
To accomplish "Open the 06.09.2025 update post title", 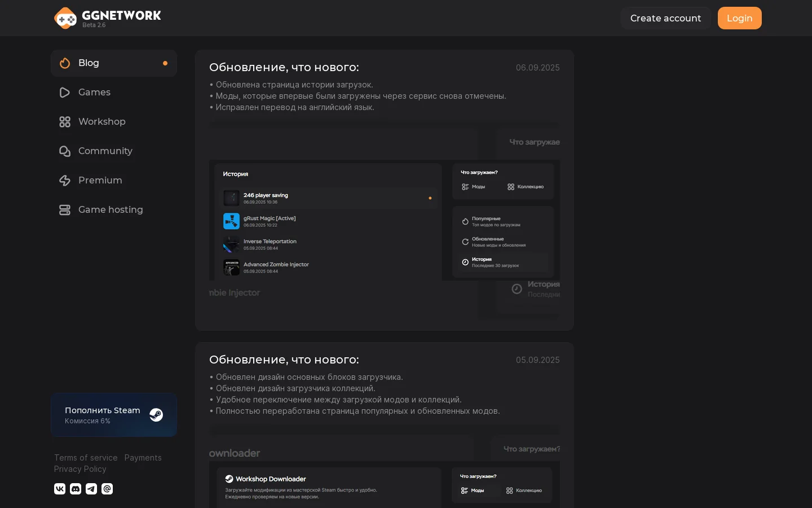I will 284,67.
